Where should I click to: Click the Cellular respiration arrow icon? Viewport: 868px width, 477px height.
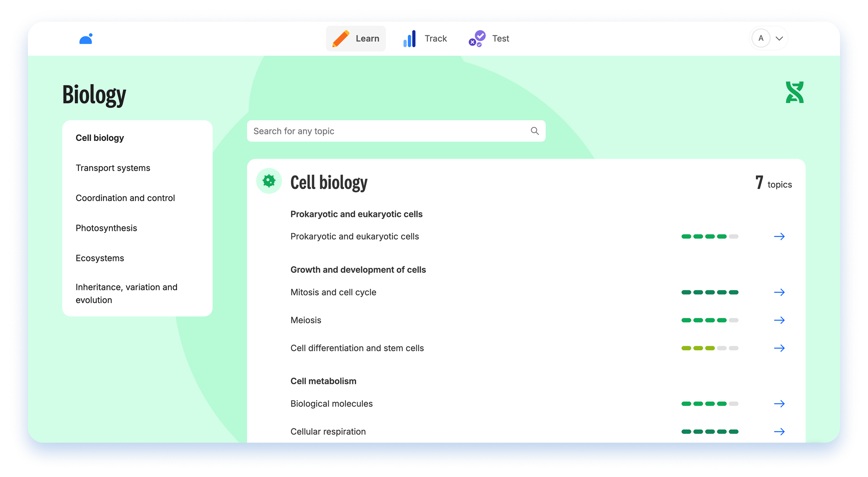click(x=779, y=432)
